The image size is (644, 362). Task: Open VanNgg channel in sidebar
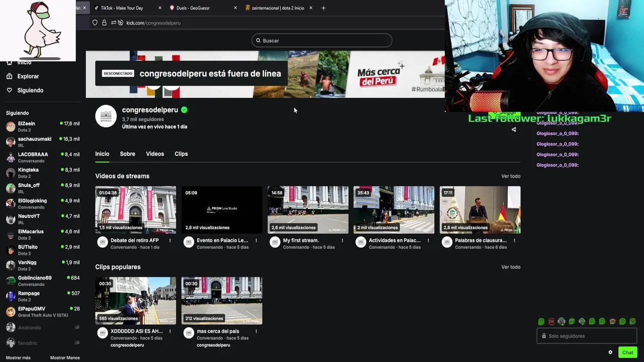click(43, 265)
